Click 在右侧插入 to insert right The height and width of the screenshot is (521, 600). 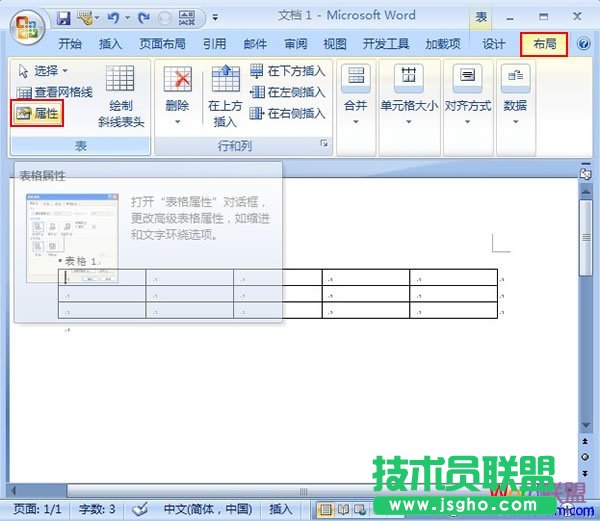pyautogui.click(x=287, y=113)
